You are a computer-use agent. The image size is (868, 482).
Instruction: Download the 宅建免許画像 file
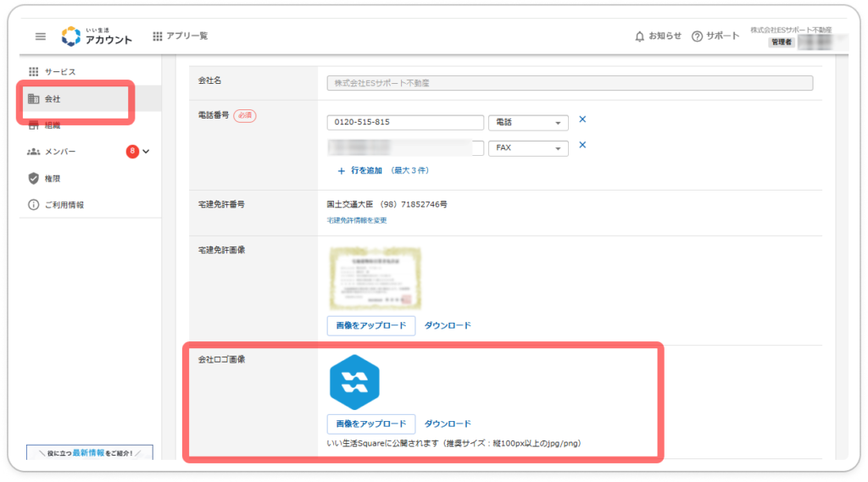[448, 325]
